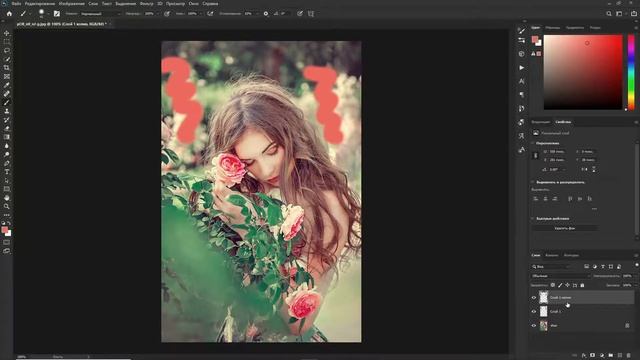Screen dimensions: 640x360
Task: Open symmetry paint options butterfly icon
Action: tap(311, 13)
